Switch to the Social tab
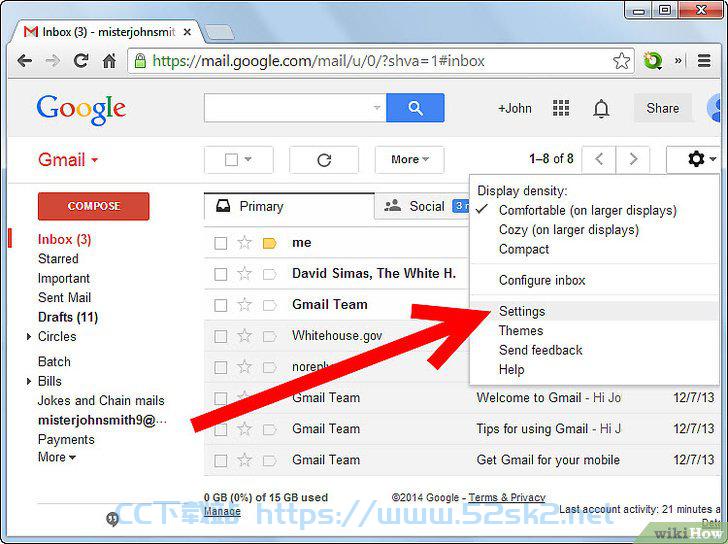This screenshot has height=544, width=728. [422, 207]
